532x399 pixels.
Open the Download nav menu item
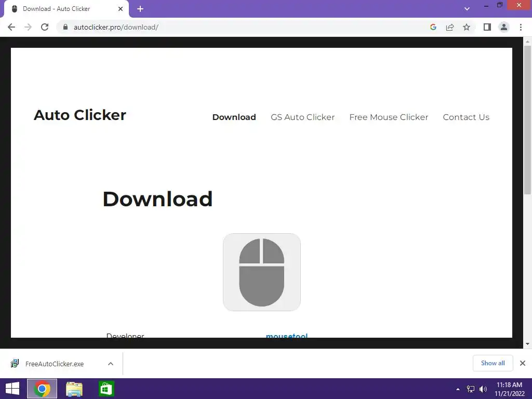[234, 117]
